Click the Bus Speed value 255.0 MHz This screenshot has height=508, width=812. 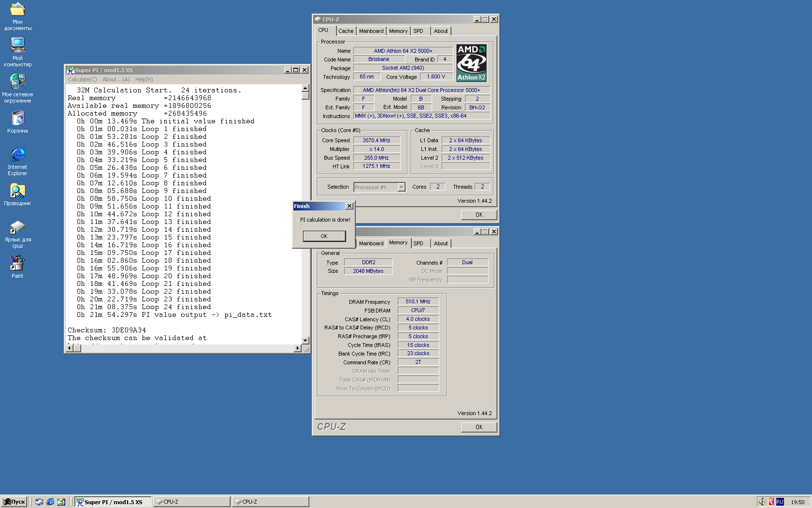pos(377,158)
